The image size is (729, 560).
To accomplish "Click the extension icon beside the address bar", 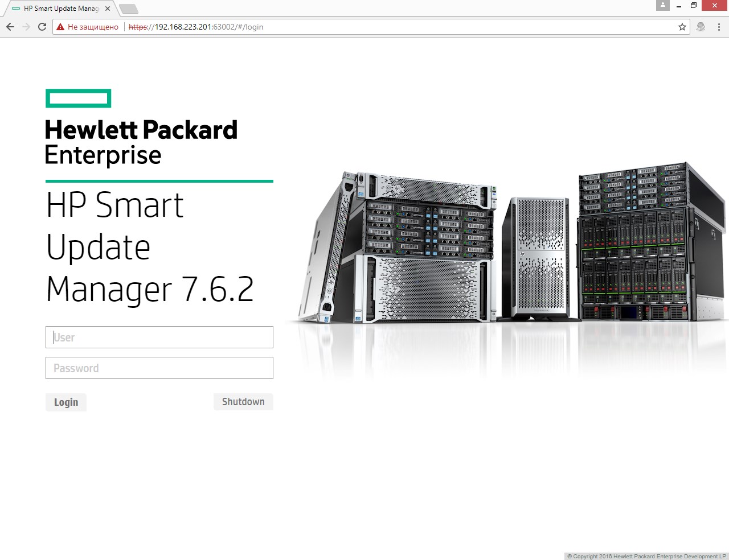I will point(701,27).
